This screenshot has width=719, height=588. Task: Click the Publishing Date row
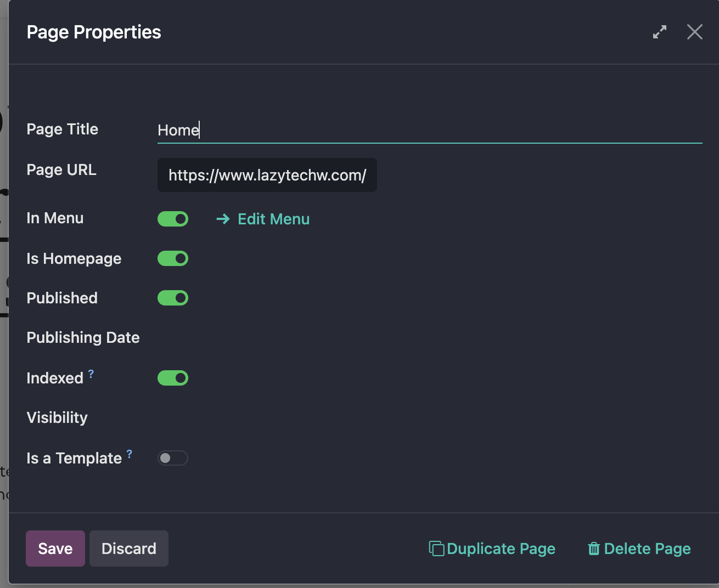pos(83,337)
